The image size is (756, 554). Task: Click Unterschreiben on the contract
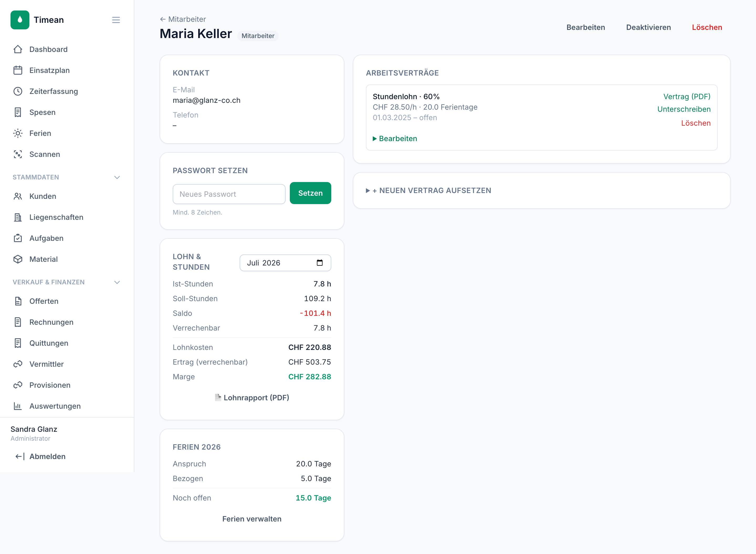[684, 109]
